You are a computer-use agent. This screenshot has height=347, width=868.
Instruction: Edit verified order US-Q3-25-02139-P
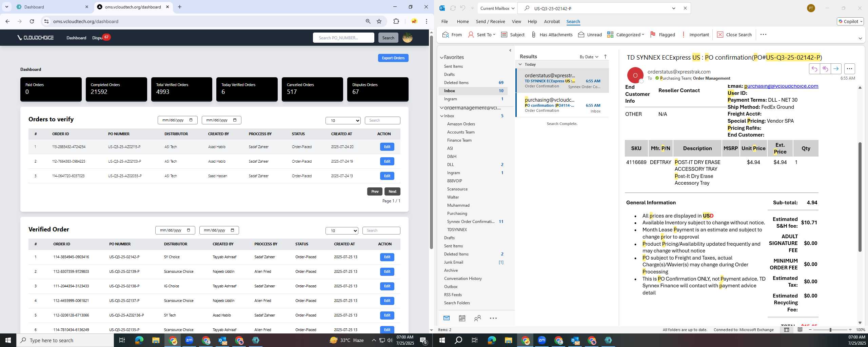coord(387,271)
